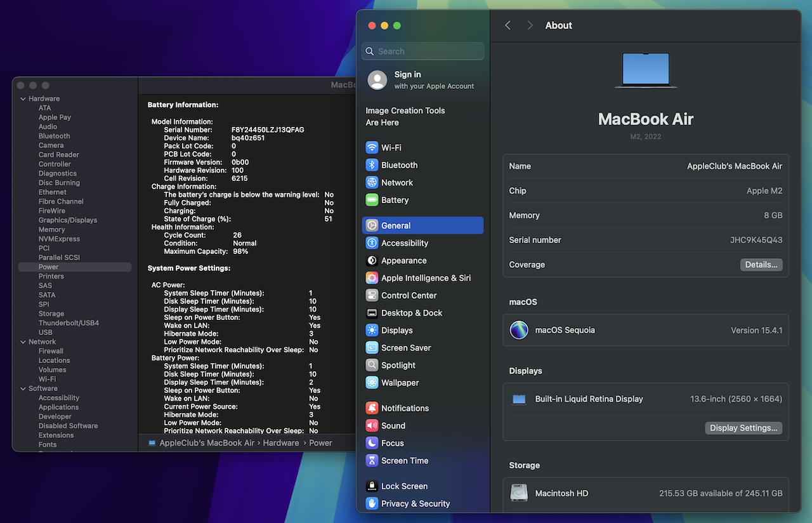Go forward with the right chevron
The image size is (812, 523).
[530, 25]
